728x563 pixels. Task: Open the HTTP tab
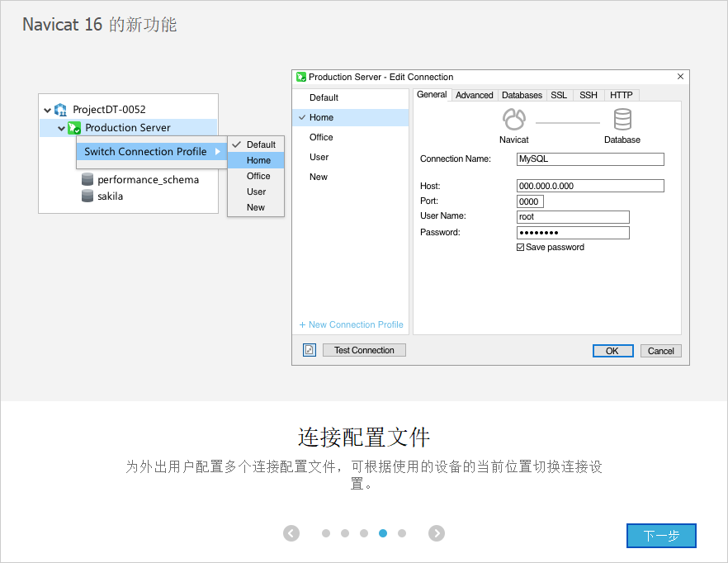pyautogui.click(x=622, y=95)
